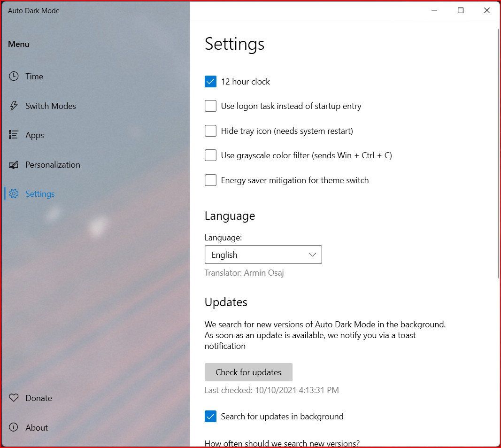Open the Donate page
Screen dimensions: 501x448
pyautogui.click(x=39, y=398)
